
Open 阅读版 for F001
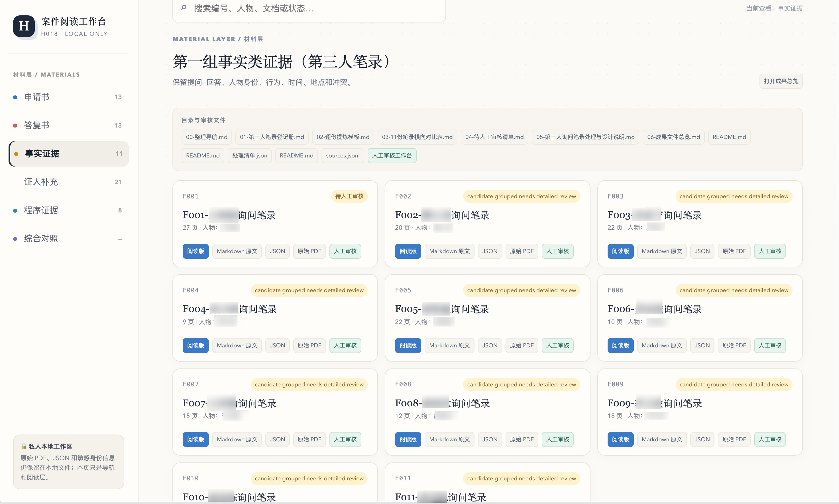pyautogui.click(x=196, y=251)
